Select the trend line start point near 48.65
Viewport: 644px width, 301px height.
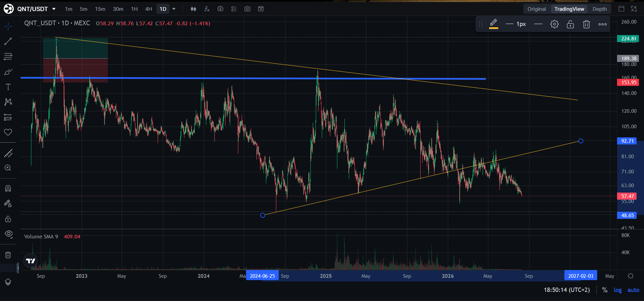click(x=262, y=215)
